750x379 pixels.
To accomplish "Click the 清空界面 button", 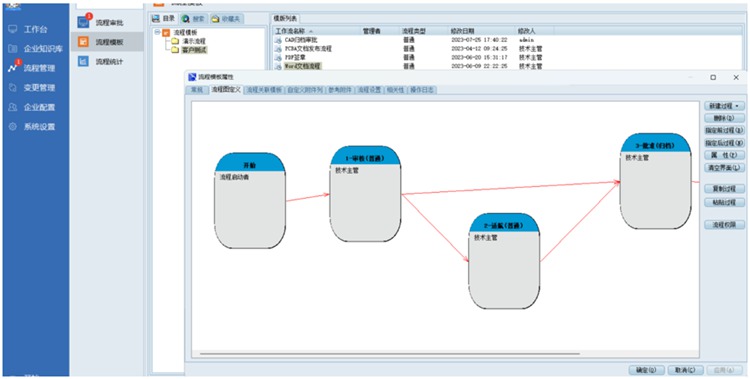I will click(725, 168).
